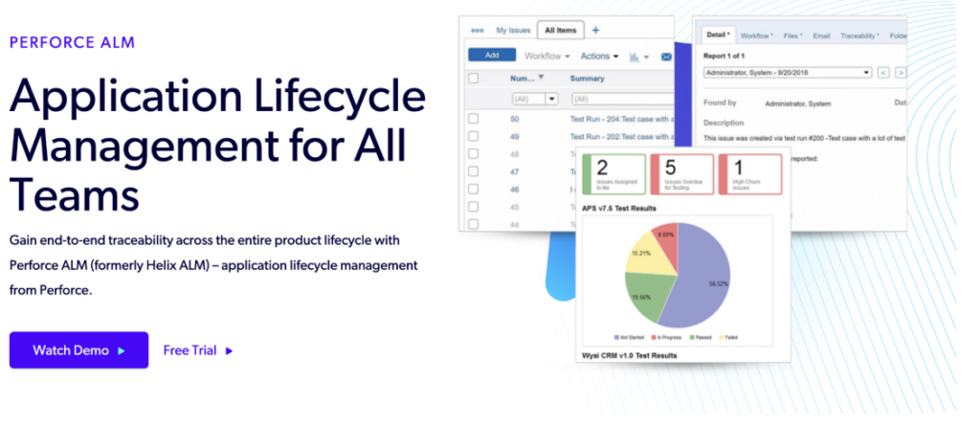Go to previous report with left arrow
Image resolution: width=980 pixels, height=427 pixels.
883,72
